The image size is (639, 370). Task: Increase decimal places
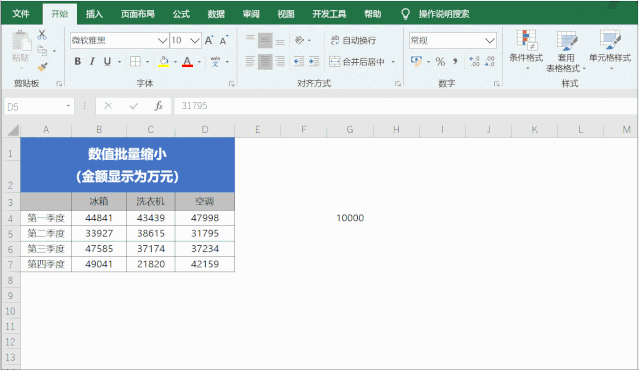point(474,62)
